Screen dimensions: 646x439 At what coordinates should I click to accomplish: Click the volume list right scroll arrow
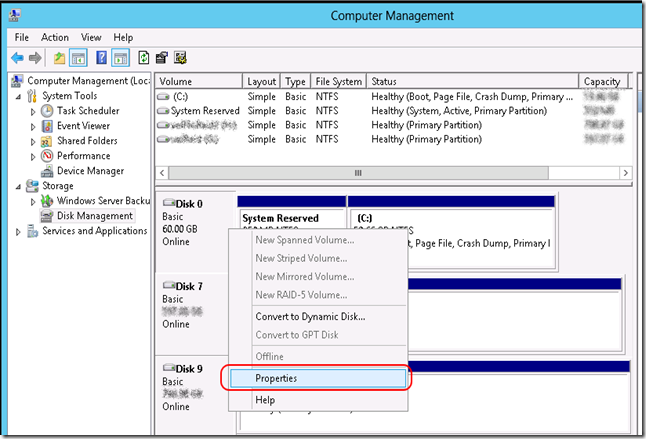click(625, 173)
